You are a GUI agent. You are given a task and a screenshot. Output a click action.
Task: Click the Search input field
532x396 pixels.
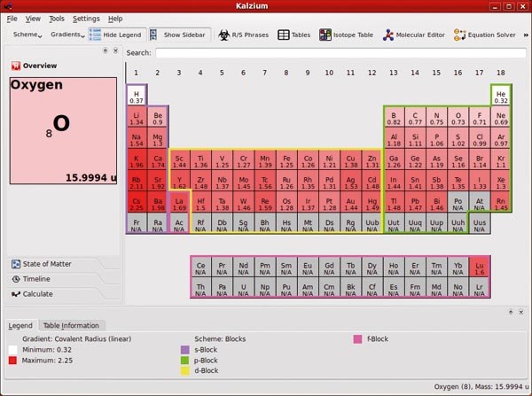click(x=340, y=53)
